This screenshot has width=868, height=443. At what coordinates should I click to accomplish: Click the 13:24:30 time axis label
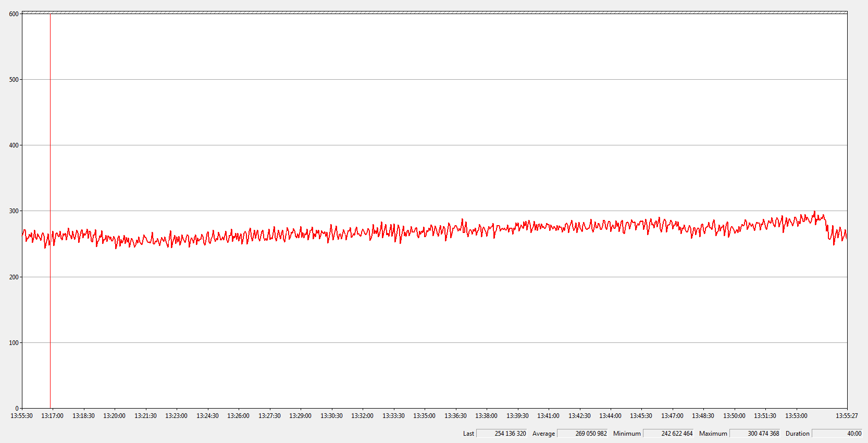pos(207,416)
